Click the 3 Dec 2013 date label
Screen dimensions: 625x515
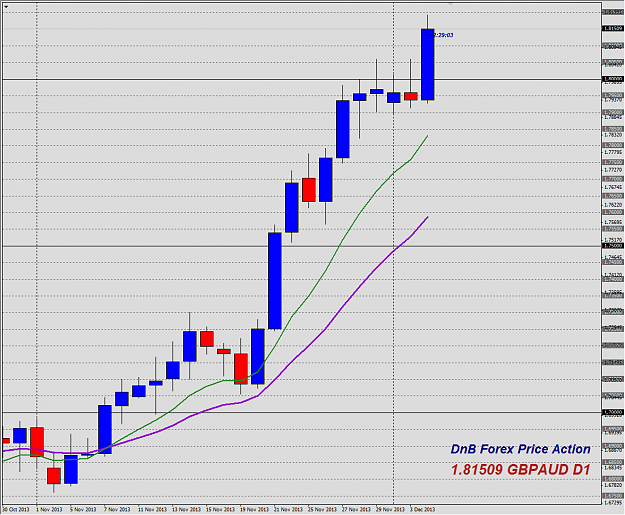tap(423, 509)
